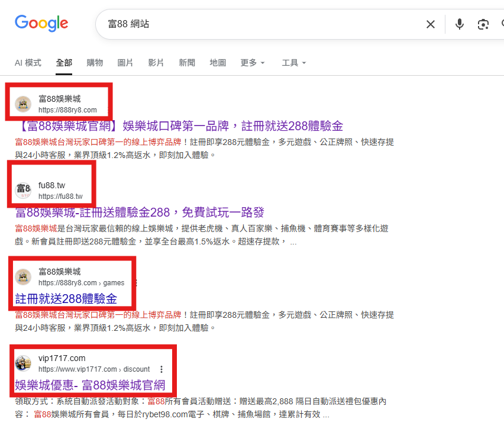Click the 富88娛樂城 site name above 888ry8.com › games

click(60, 272)
